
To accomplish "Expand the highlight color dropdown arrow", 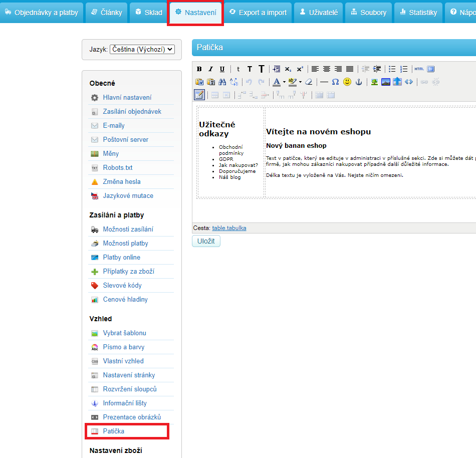I will [x=300, y=82].
